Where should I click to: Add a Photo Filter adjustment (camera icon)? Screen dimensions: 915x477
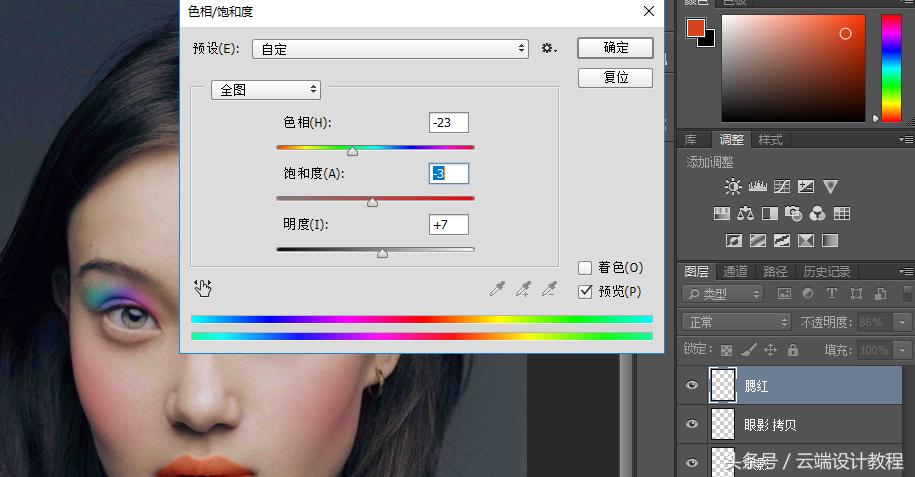tap(793, 214)
